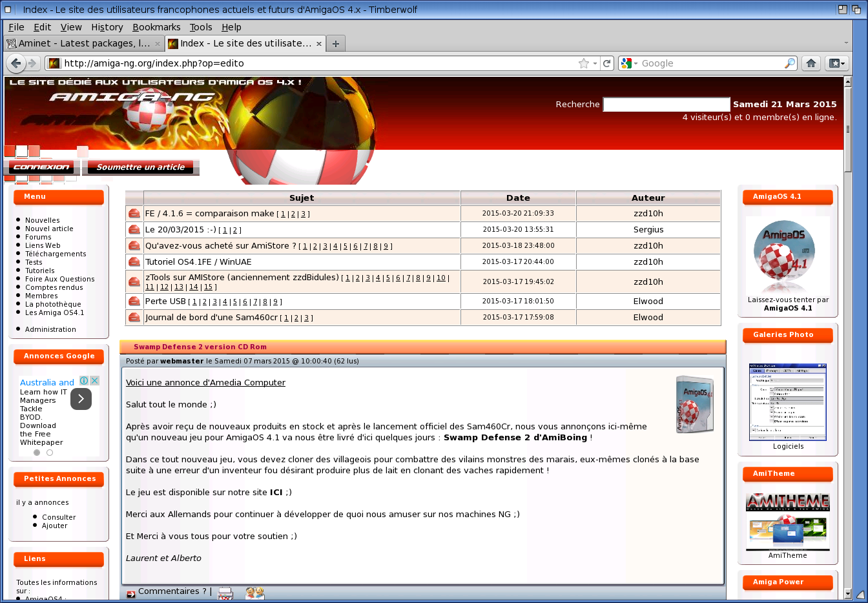Click Soumettre un article button
The image size is (868, 603).
tap(141, 167)
